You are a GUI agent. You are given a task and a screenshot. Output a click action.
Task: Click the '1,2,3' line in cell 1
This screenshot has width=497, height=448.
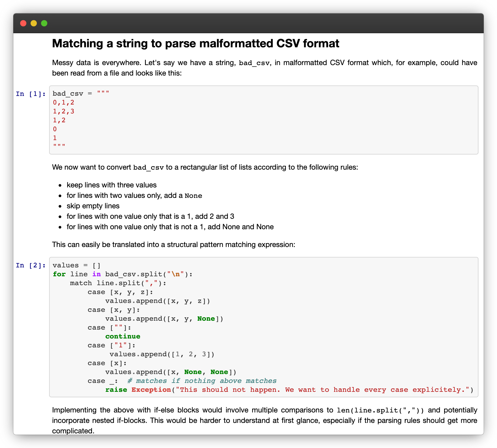pos(63,111)
